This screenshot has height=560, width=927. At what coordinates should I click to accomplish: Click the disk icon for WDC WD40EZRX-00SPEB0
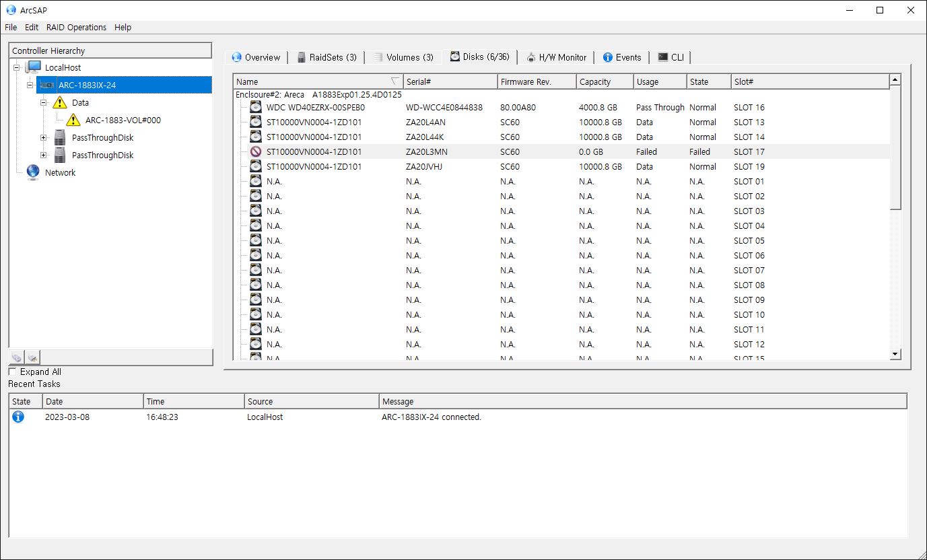tap(256, 107)
